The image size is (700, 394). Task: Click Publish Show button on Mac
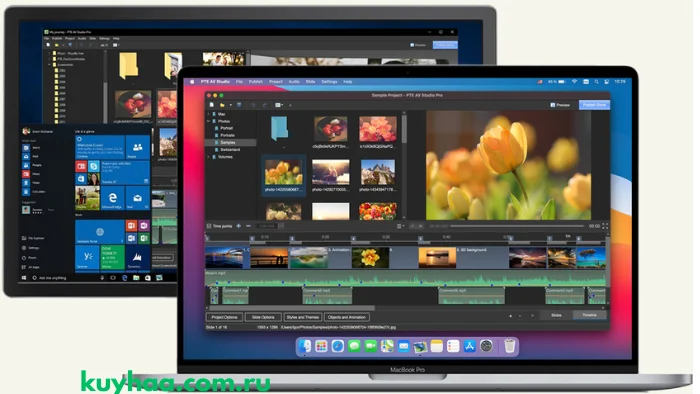pos(594,105)
